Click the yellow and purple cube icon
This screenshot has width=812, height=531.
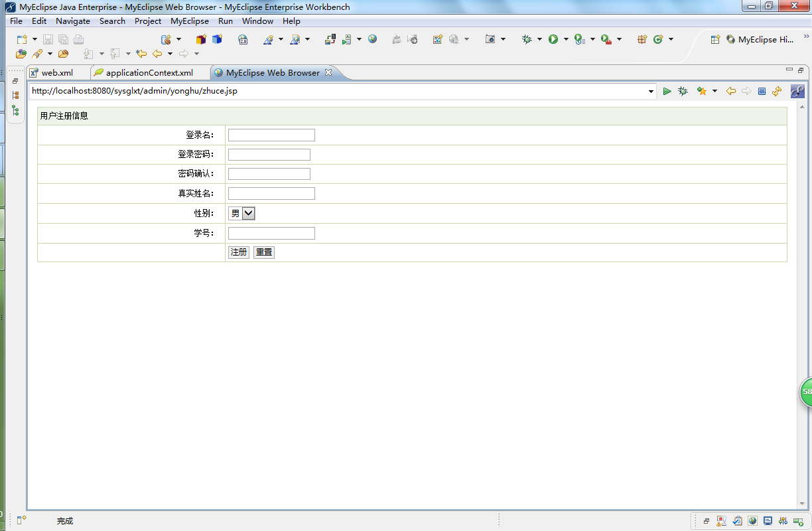[201, 40]
